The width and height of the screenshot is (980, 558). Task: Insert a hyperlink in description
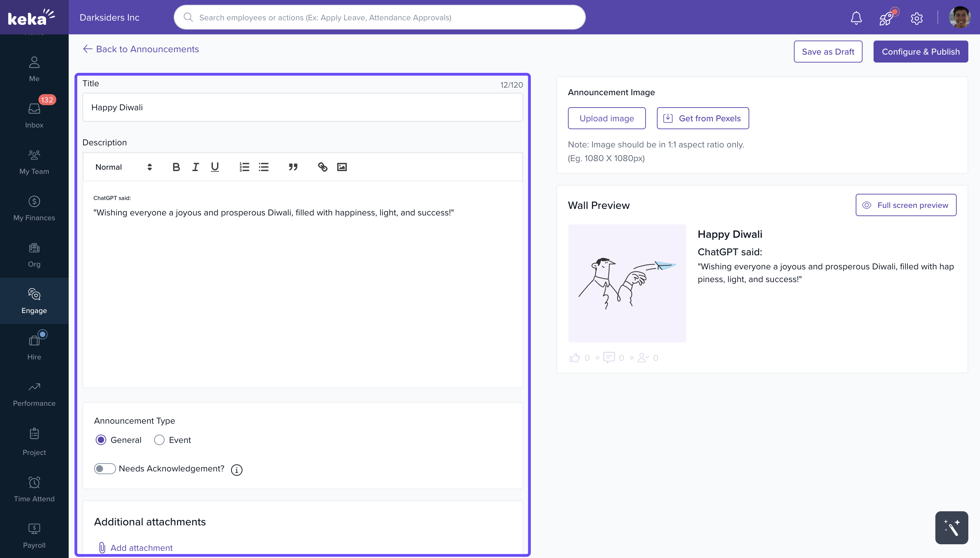point(322,167)
